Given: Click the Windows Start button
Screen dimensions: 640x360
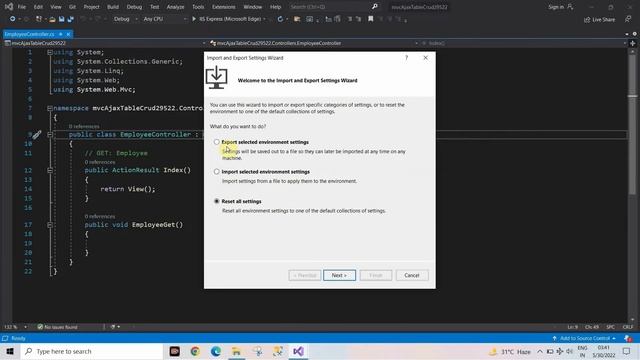Looking at the screenshot, I should (x=10, y=351).
